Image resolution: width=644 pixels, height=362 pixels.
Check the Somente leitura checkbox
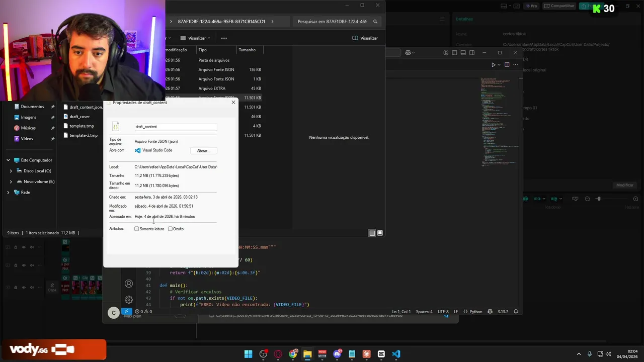[x=136, y=229]
